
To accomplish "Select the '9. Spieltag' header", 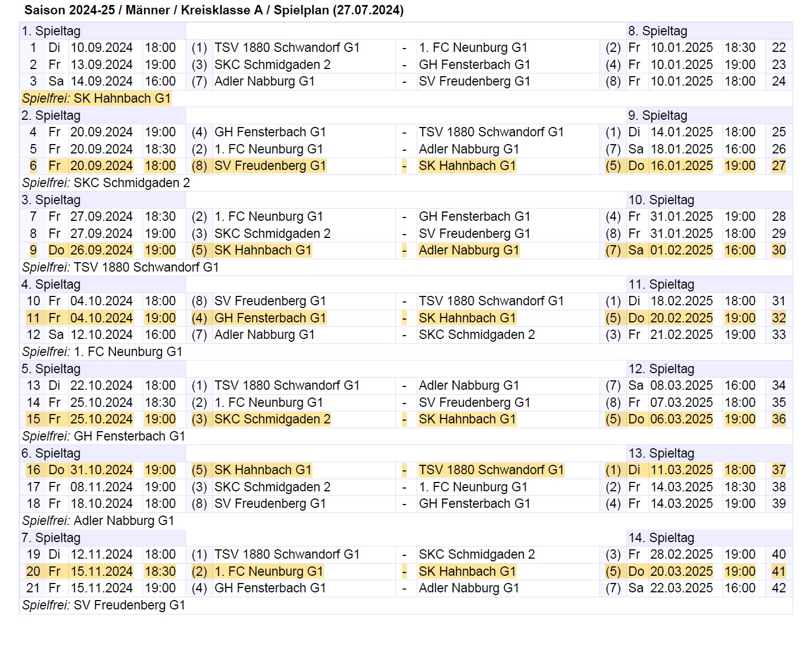I will pyautogui.click(x=657, y=115).
